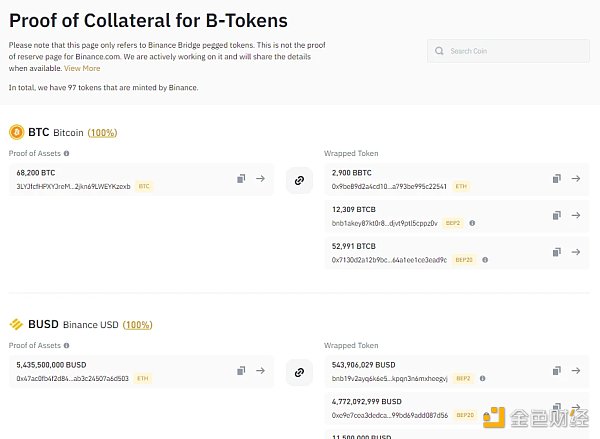Copy the 12,309 BTCB address
600x439 pixels.
click(557, 215)
